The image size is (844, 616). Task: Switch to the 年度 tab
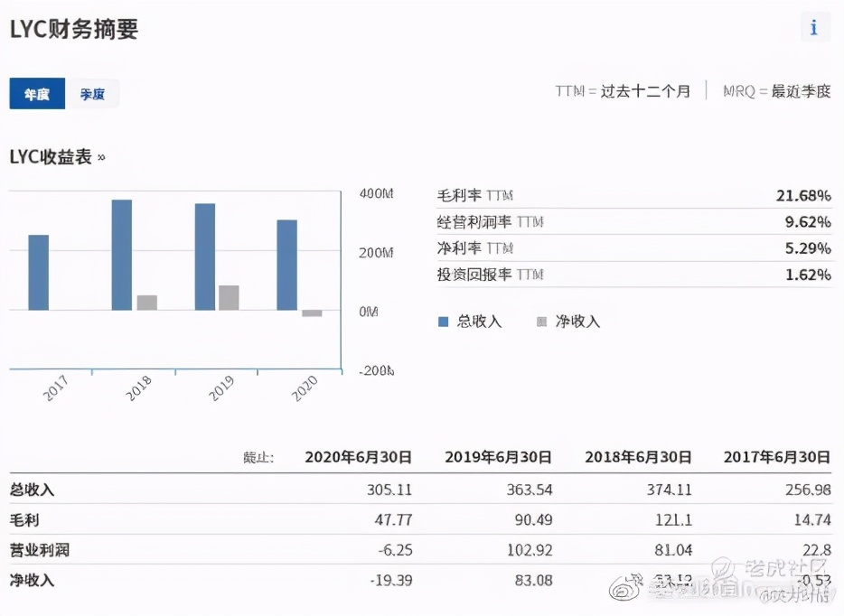click(37, 93)
